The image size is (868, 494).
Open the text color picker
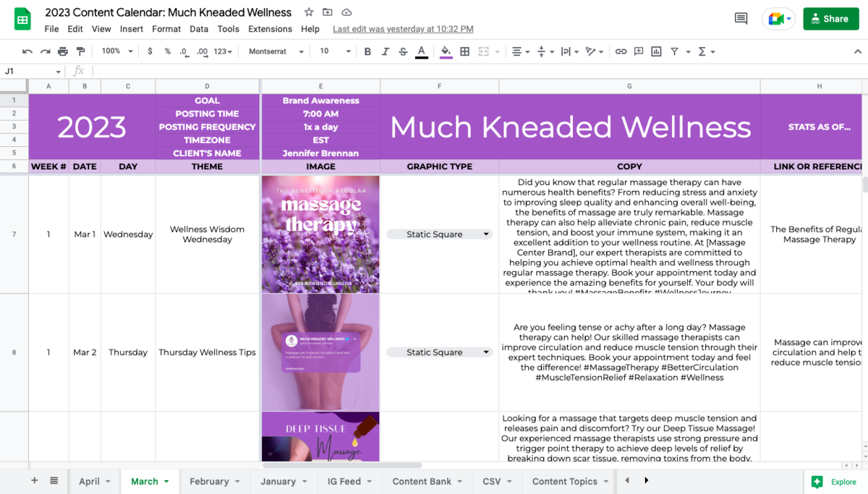tap(422, 51)
